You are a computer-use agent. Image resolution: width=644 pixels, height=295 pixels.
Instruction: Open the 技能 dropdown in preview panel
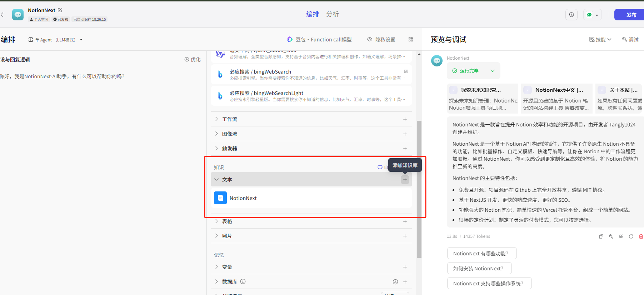coord(600,40)
